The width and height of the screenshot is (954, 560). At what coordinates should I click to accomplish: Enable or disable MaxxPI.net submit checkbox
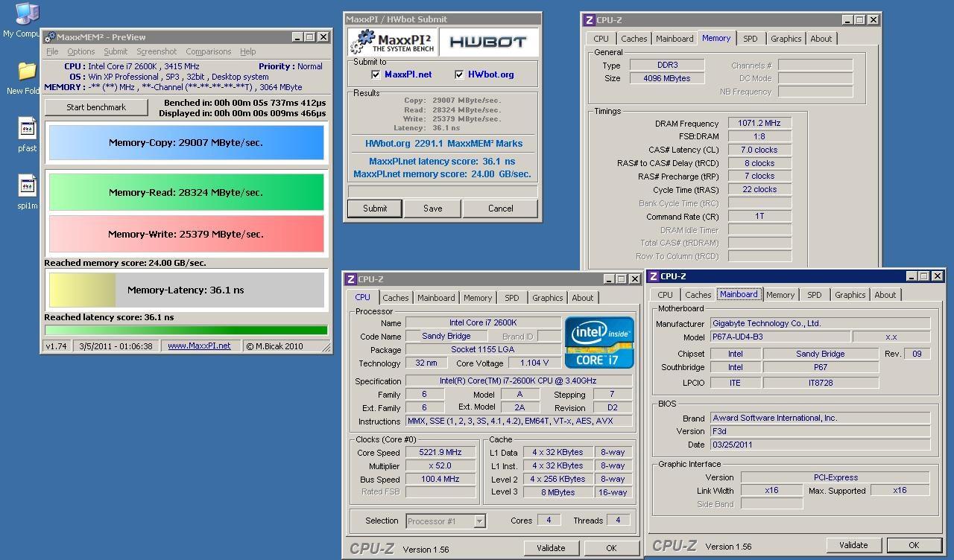pos(376,74)
